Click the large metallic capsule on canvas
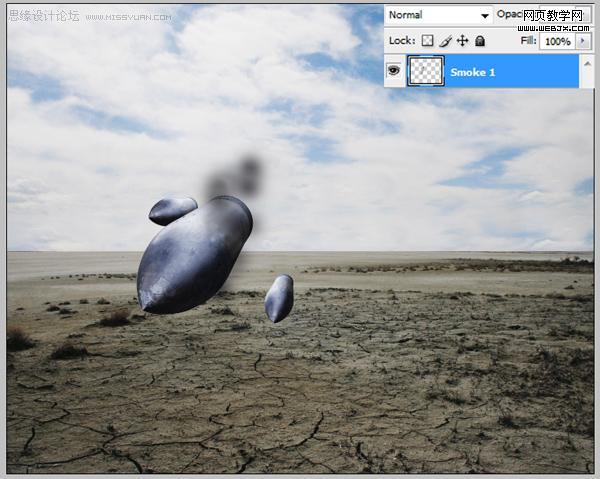 pos(194,255)
